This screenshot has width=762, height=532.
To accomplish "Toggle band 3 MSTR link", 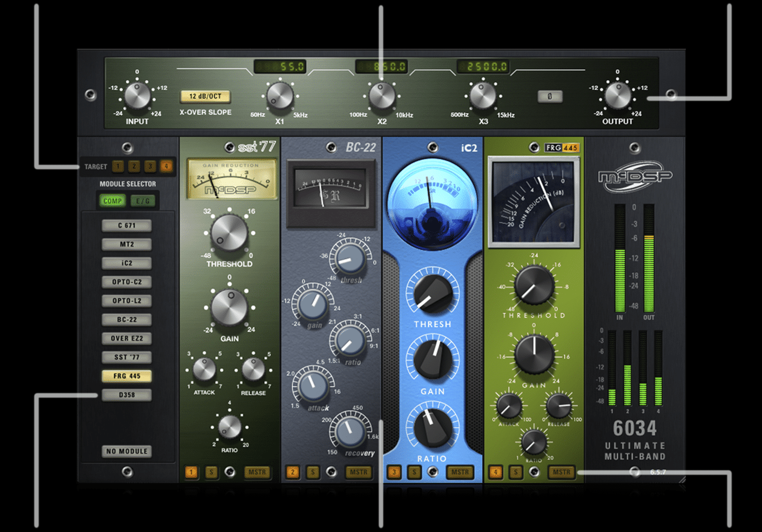I will pos(460,472).
